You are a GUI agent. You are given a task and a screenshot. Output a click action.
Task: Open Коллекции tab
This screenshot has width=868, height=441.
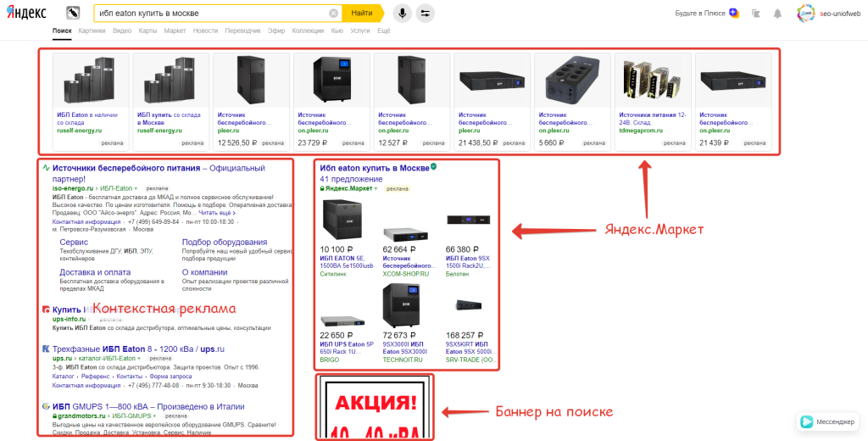[308, 31]
